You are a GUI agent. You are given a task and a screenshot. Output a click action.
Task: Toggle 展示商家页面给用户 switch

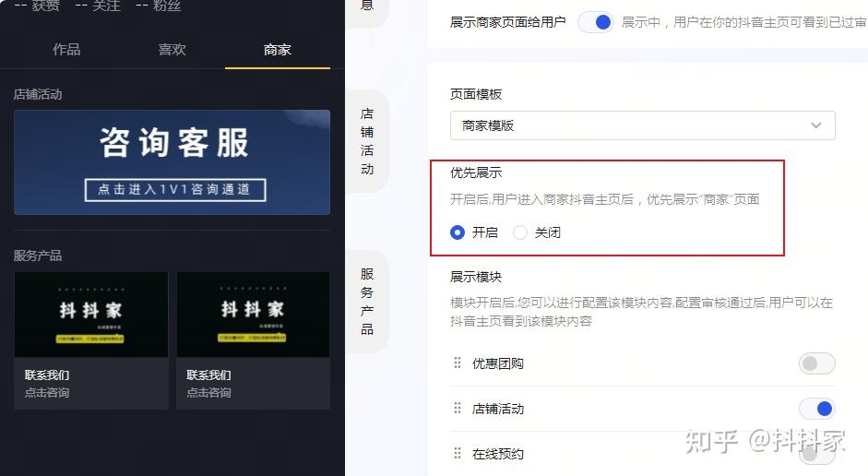coord(596,22)
